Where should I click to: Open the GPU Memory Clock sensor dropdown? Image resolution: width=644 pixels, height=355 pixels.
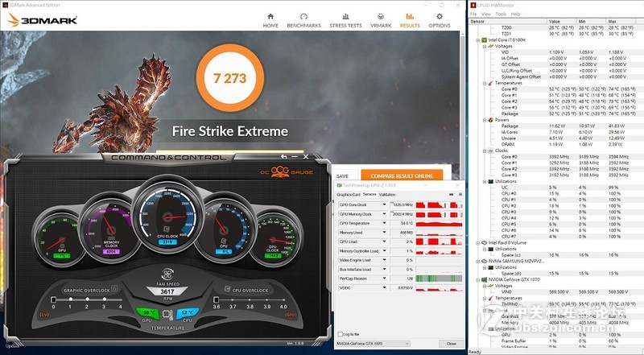(x=385, y=214)
